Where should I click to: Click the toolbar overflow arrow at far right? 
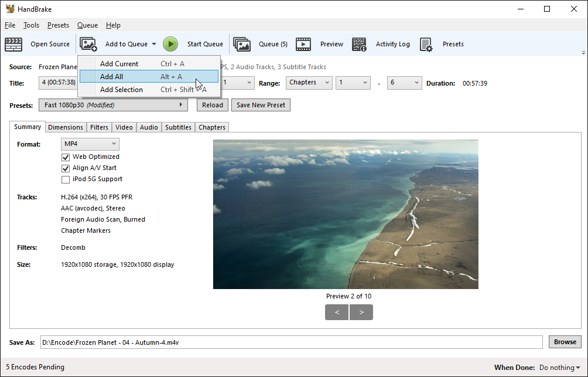[x=583, y=53]
